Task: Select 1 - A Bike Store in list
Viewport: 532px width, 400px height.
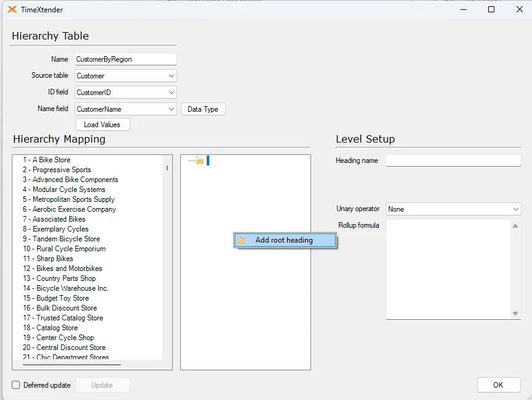Action: 46,160
